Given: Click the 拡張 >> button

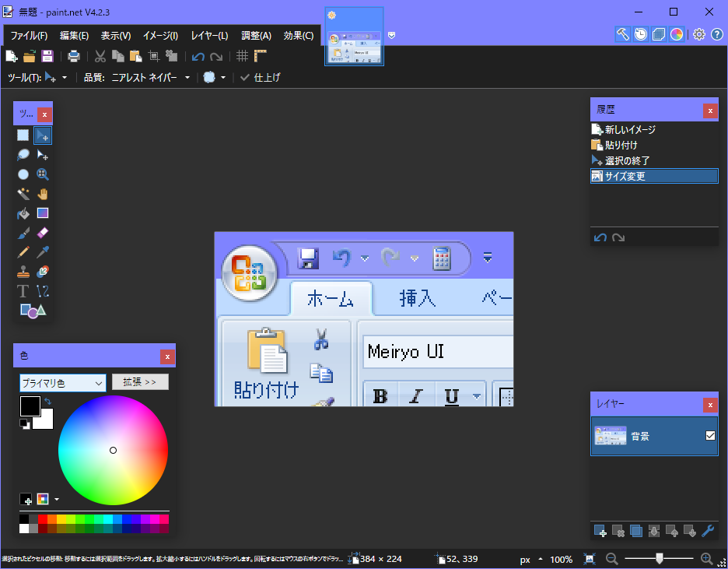Looking at the screenshot, I should pos(140,382).
